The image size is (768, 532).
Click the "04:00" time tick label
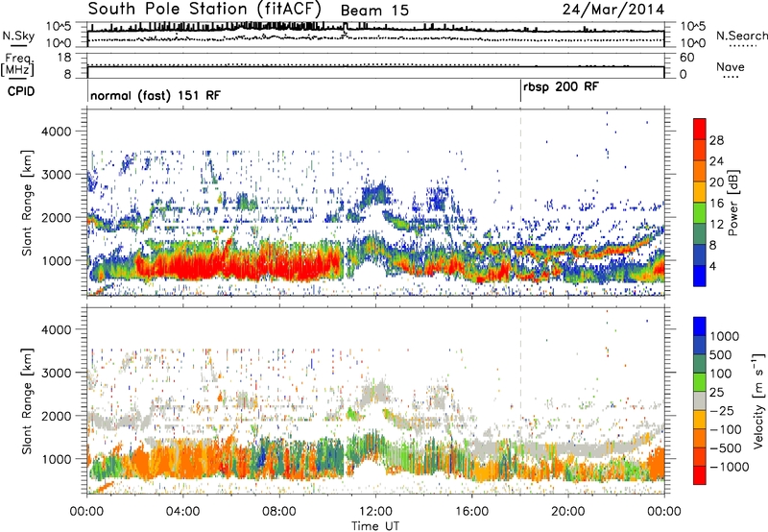click(182, 512)
